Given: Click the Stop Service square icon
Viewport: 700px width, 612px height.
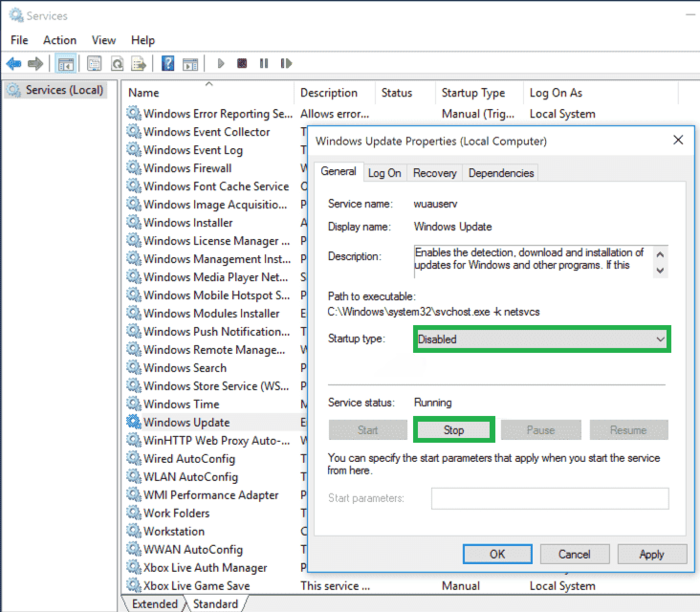Looking at the screenshot, I should [242, 64].
